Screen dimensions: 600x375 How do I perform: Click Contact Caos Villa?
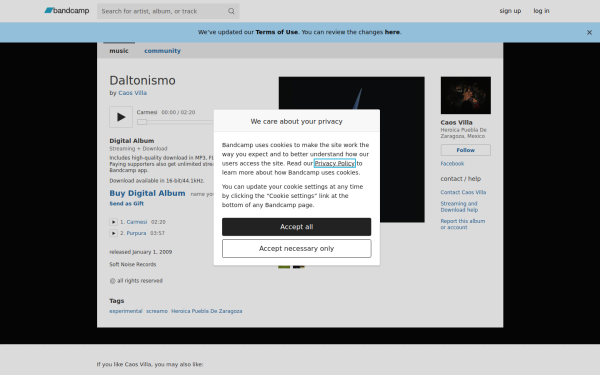[463, 192]
